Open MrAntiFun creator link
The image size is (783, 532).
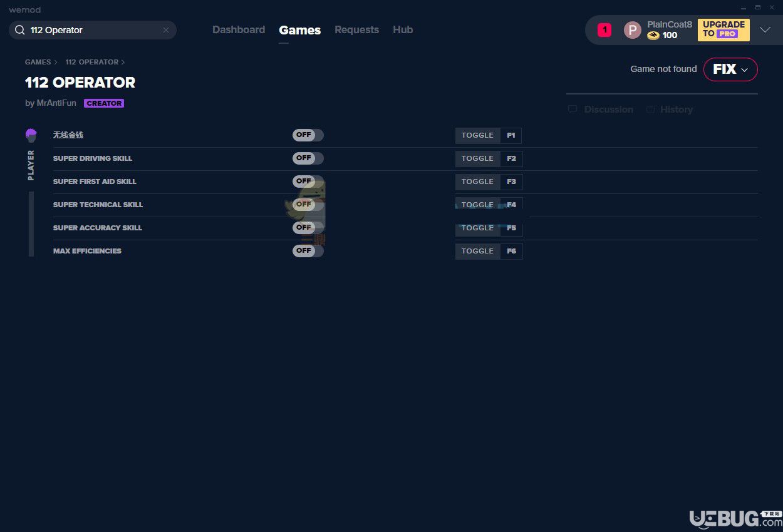[x=56, y=103]
